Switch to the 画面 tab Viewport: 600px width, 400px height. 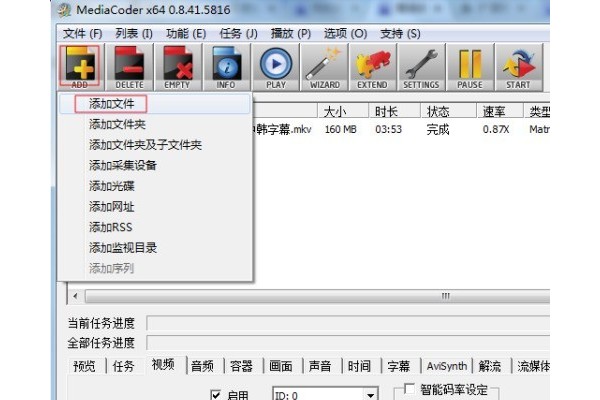[x=281, y=366]
